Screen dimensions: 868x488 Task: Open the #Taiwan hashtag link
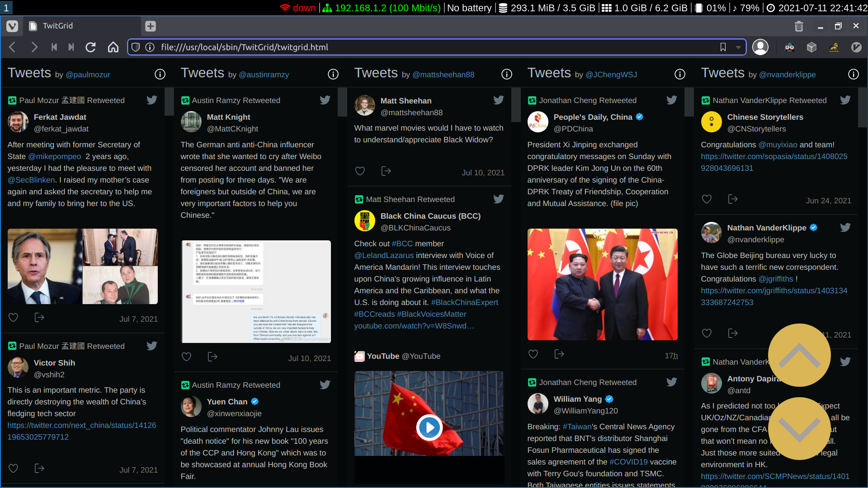pos(577,427)
